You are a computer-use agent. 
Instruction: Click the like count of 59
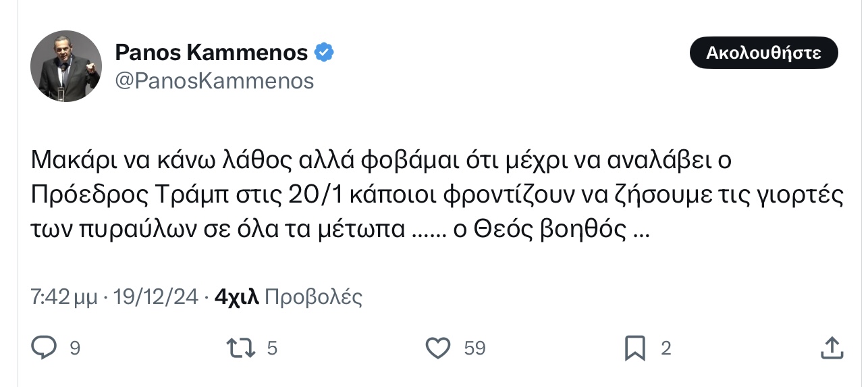click(x=474, y=349)
